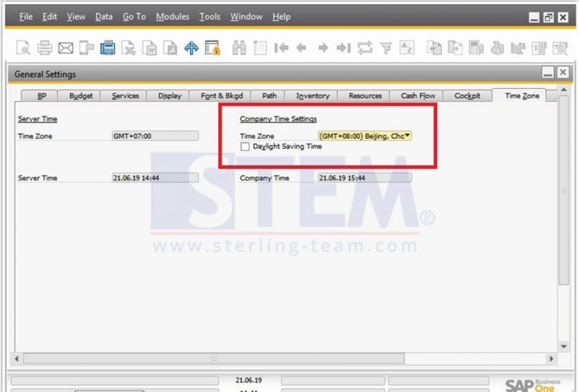Image resolution: width=579 pixels, height=392 pixels.
Task: Open the Tools menu
Action: coord(210,17)
